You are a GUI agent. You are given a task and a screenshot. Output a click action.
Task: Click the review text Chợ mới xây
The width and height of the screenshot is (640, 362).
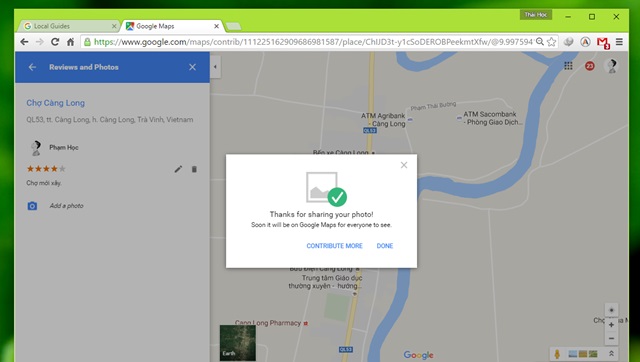pos(44,183)
